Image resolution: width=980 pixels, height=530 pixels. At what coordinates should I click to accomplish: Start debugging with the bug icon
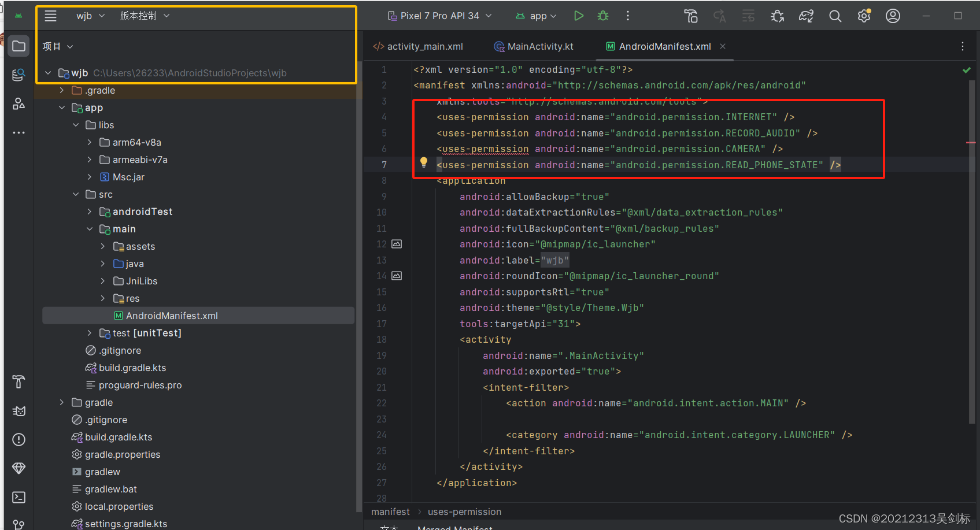(603, 16)
